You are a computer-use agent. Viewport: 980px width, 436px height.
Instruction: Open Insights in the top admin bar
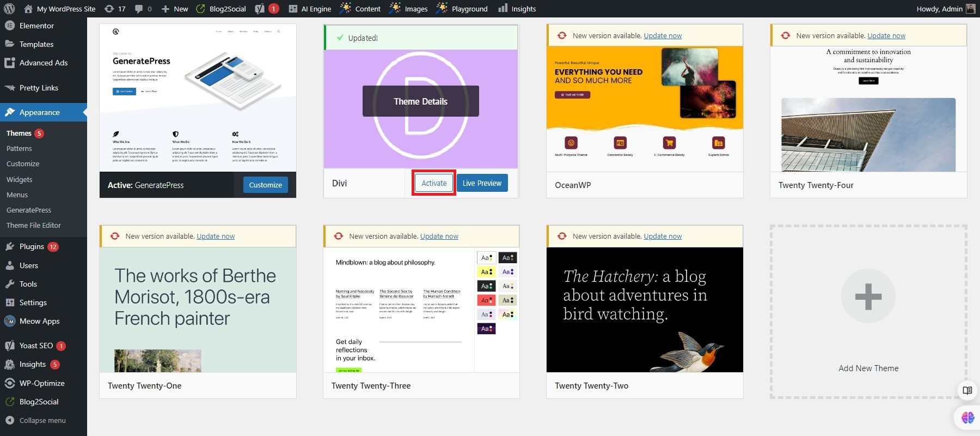point(517,9)
